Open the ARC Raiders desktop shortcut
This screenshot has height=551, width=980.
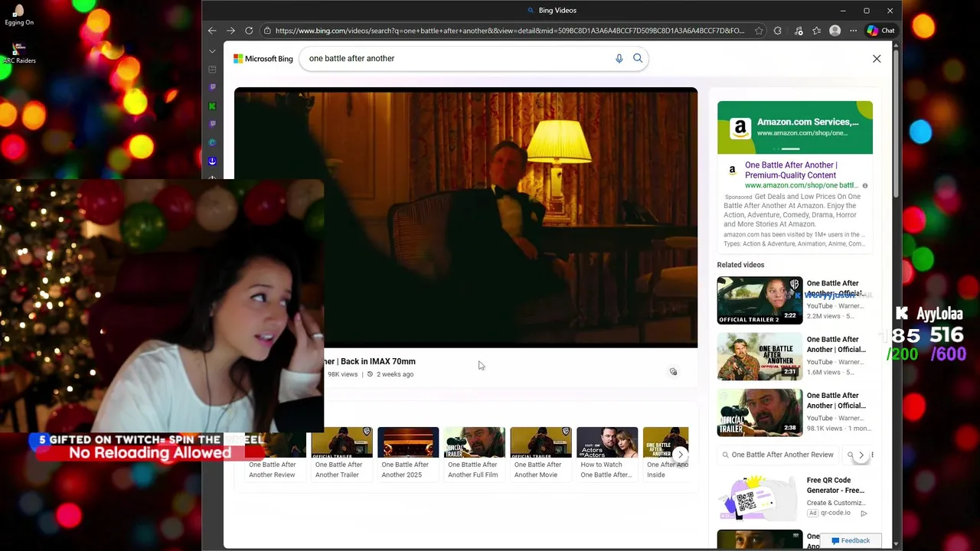pyautogui.click(x=19, y=53)
